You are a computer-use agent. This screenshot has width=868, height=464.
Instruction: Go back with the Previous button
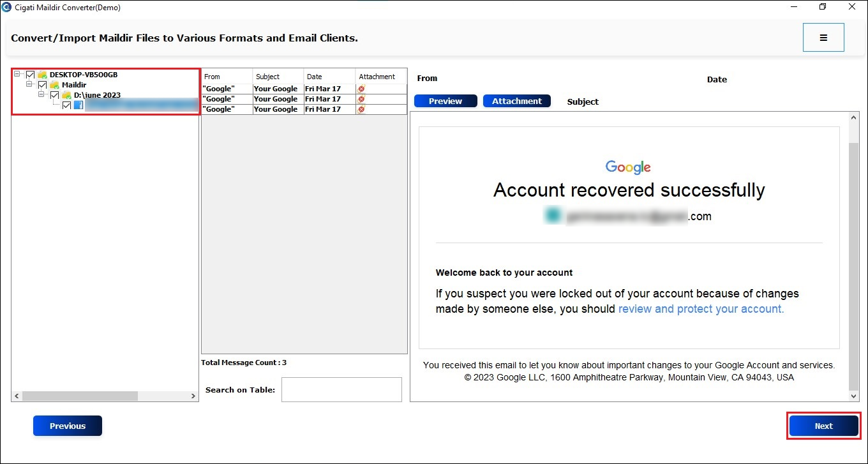[68, 426]
